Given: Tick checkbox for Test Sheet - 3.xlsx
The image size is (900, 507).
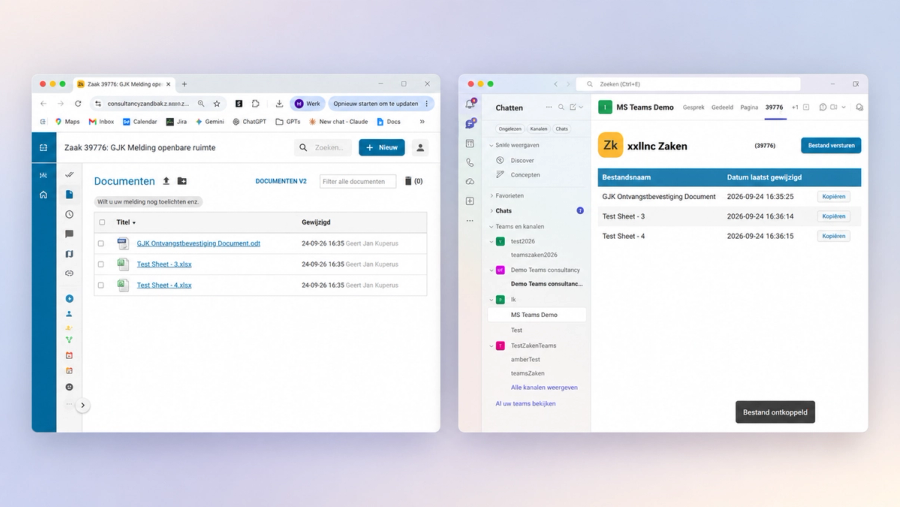Looking at the screenshot, I should tap(101, 264).
